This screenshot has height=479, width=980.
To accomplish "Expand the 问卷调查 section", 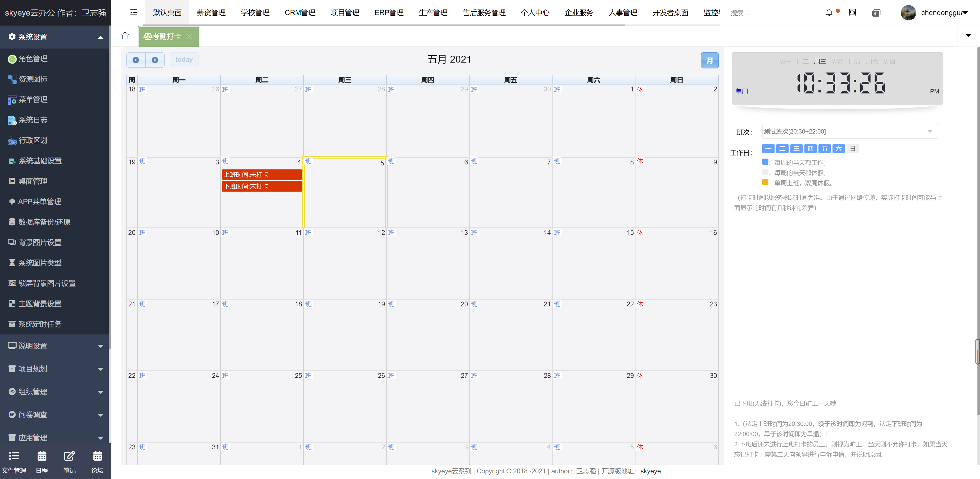I will 54,415.
